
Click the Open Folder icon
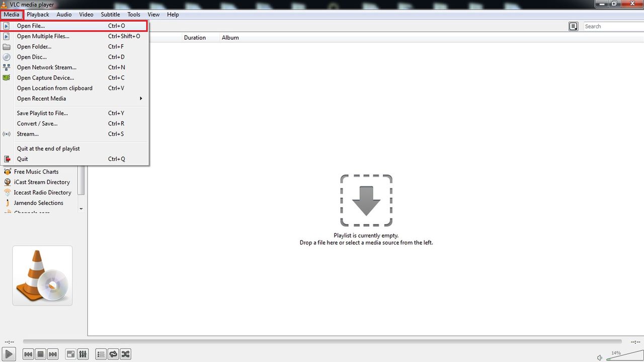[x=7, y=47]
